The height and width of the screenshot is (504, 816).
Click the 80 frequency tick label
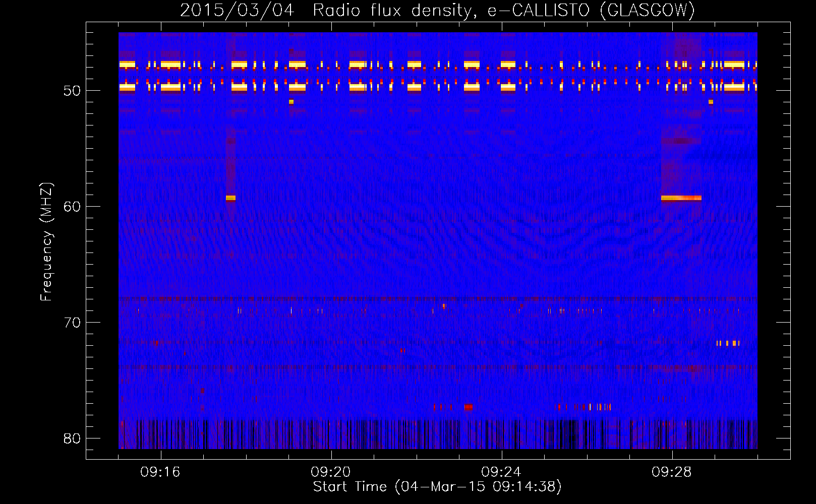click(72, 438)
